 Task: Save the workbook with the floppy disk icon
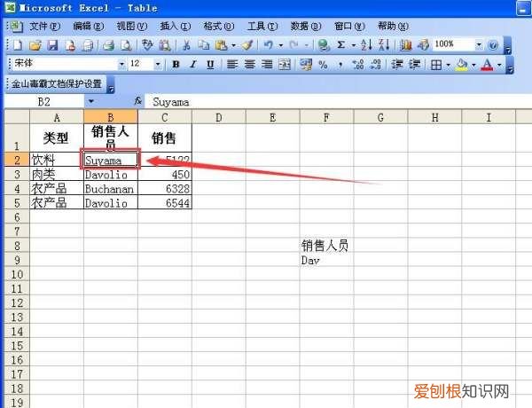coord(52,45)
